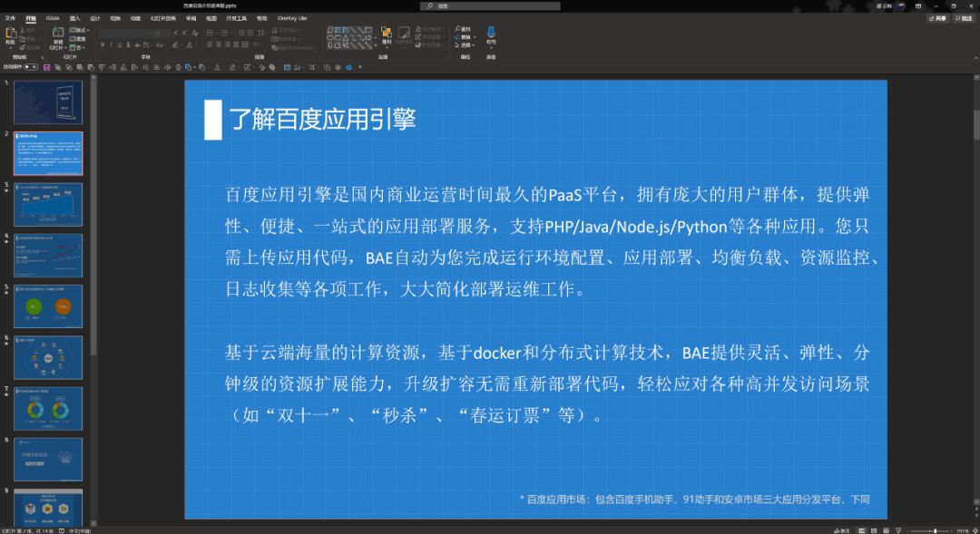Select slide 3 thumbnail with chart
980x534 pixels.
(48, 204)
